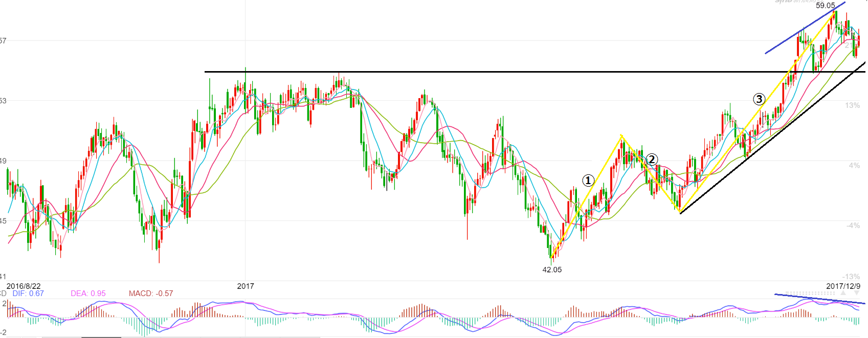Click the DEA: 0.95 indicator value
Image resolution: width=868 pixels, height=338 pixels.
88,294
